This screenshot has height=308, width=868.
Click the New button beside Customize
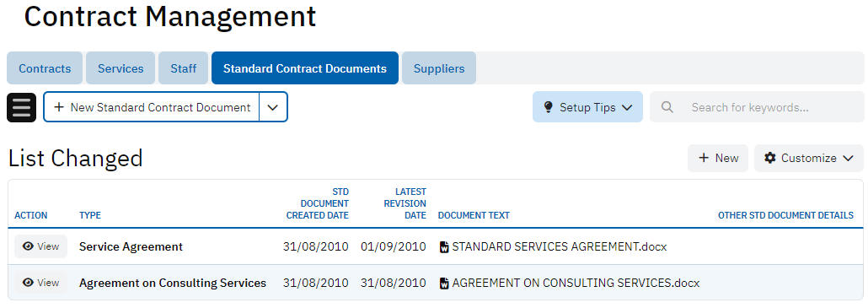718,158
